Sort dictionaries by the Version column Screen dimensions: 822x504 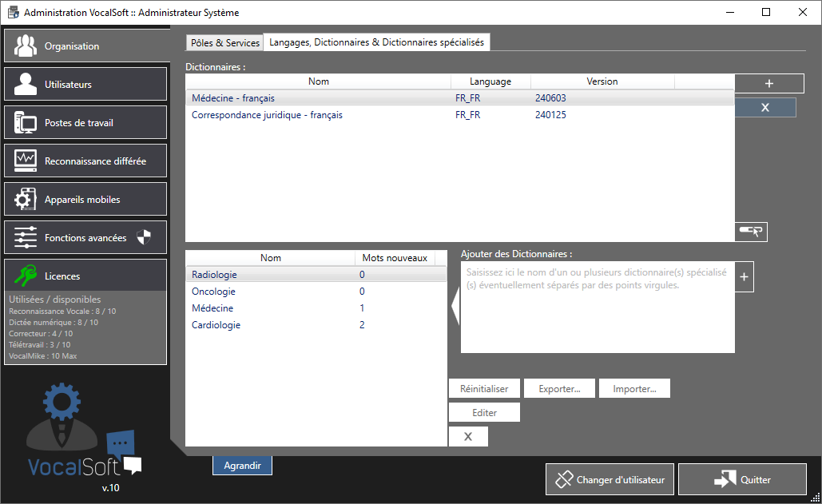[602, 81]
